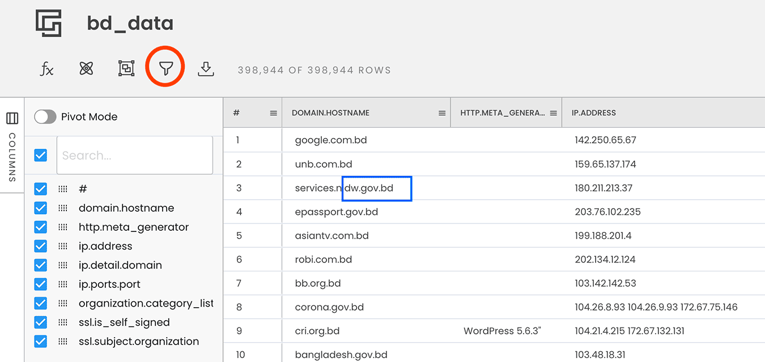The image size is (765, 362).
Task: Click the bd_data dataset title
Action: tap(130, 23)
